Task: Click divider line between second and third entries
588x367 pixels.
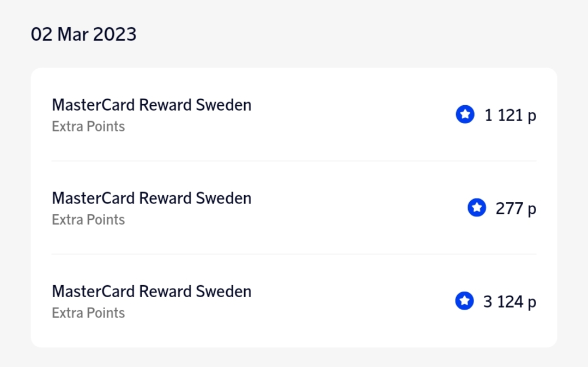Action: click(x=294, y=254)
